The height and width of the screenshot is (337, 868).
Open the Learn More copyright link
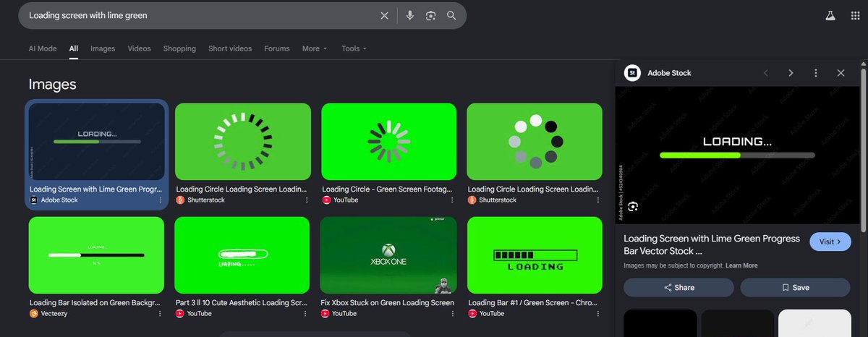point(741,266)
